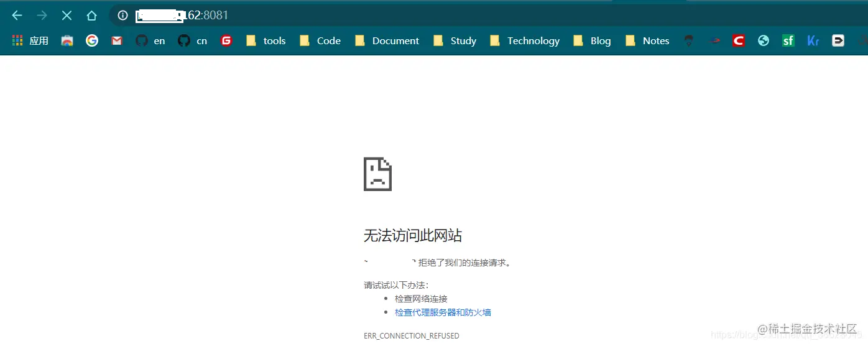Open the GitHub en bookmark
This screenshot has height=346, width=868.
tap(150, 40)
